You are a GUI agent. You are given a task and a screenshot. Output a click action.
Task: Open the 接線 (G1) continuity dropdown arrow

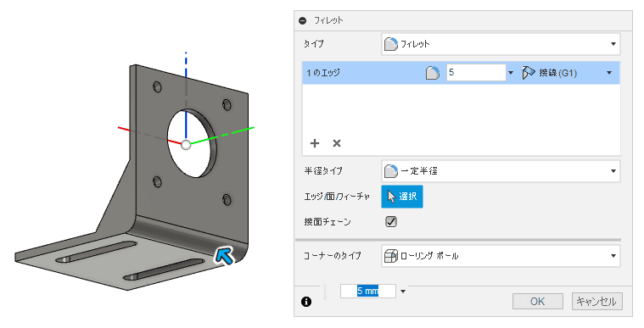pos(609,73)
